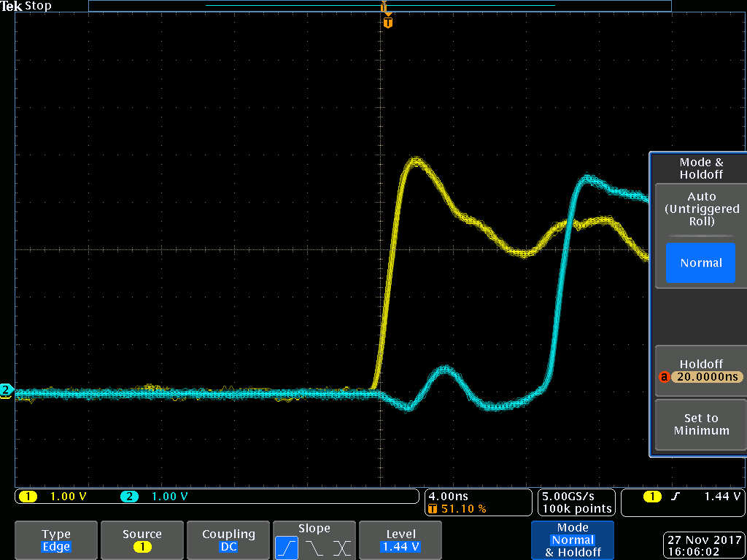The image size is (747, 560).
Task: Click the 100k points record length readout
Action: (x=576, y=509)
